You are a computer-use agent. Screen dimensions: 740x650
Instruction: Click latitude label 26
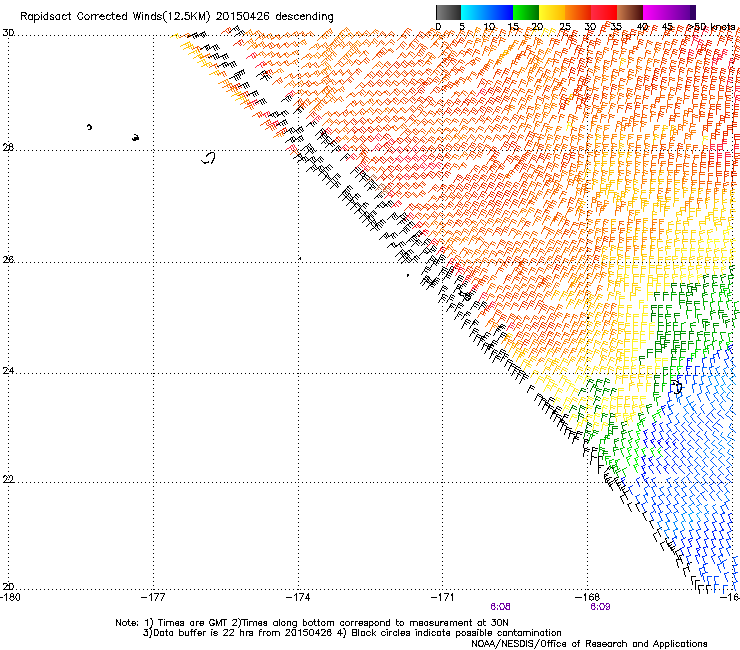[8, 260]
